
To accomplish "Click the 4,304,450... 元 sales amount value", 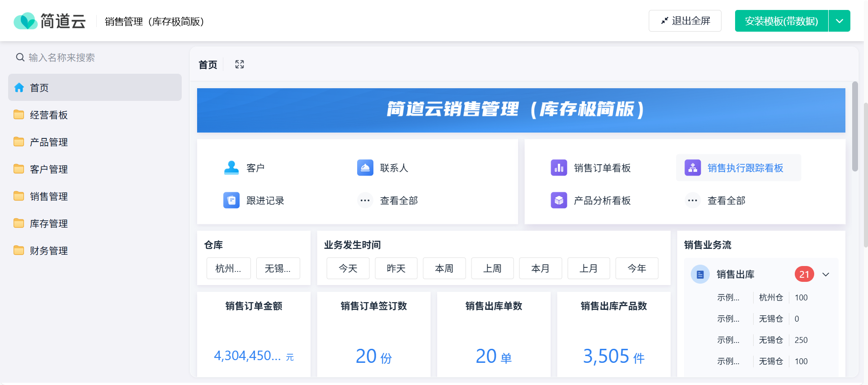I will 254,356.
